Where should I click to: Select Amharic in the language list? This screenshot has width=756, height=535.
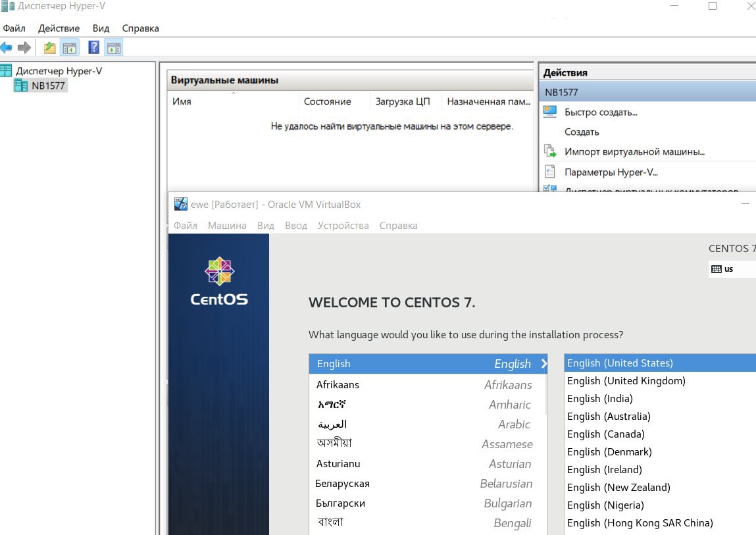(x=427, y=404)
